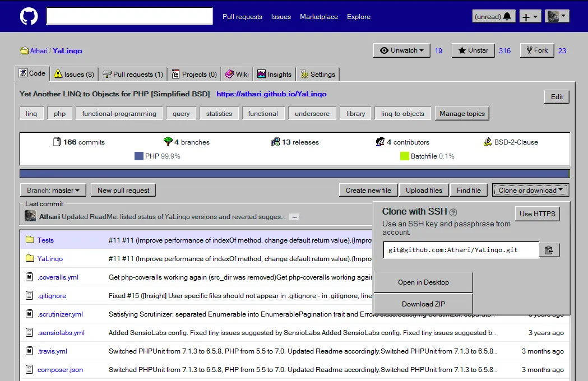Click Open in Desktop
Screen dimensions: 588x381
tap(423, 282)
